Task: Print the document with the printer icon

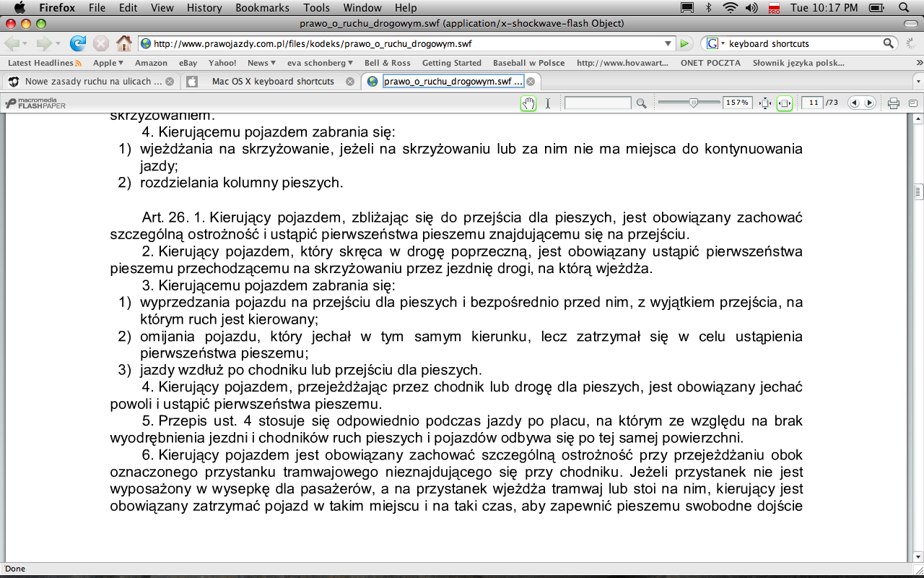Action: point(893,103)
